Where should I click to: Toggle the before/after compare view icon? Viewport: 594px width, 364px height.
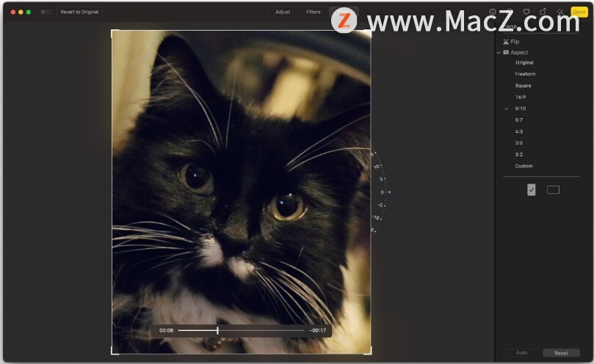pyautogui.click(x=46, y=12)
